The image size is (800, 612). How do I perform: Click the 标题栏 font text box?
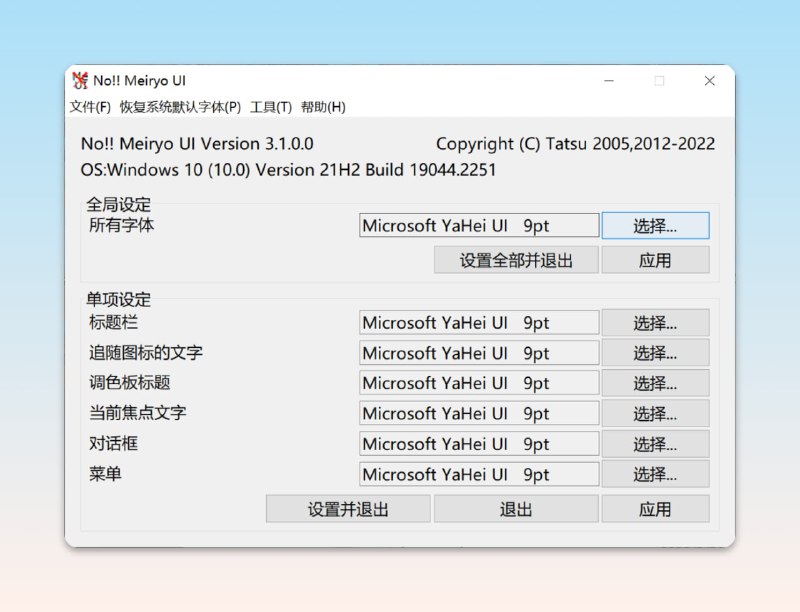point(478,322)
